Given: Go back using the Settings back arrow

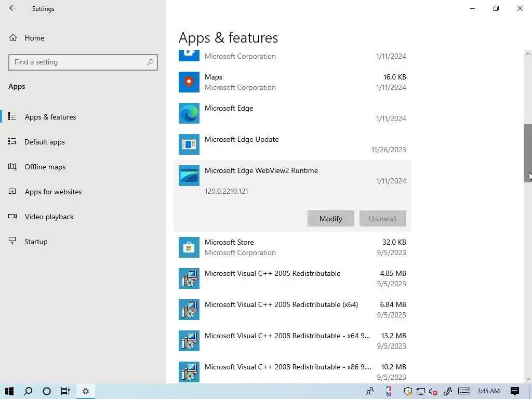Looking at the screenshot, I should [12, 8].
